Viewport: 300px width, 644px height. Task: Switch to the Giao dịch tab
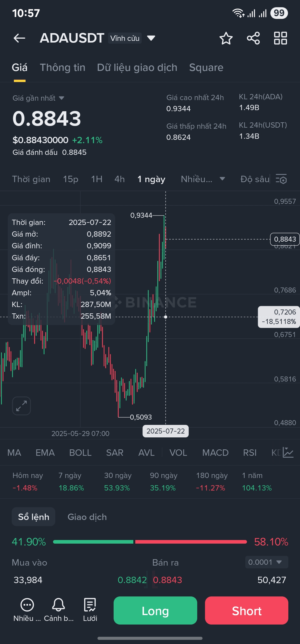coord(87,517)
